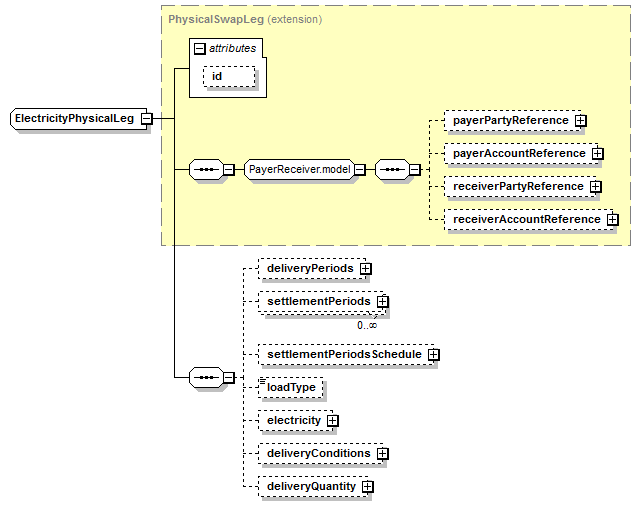Collapse the sequence before loadType
Image resolution: width=641 pixels, height=506 pixels.
point(229,377)
